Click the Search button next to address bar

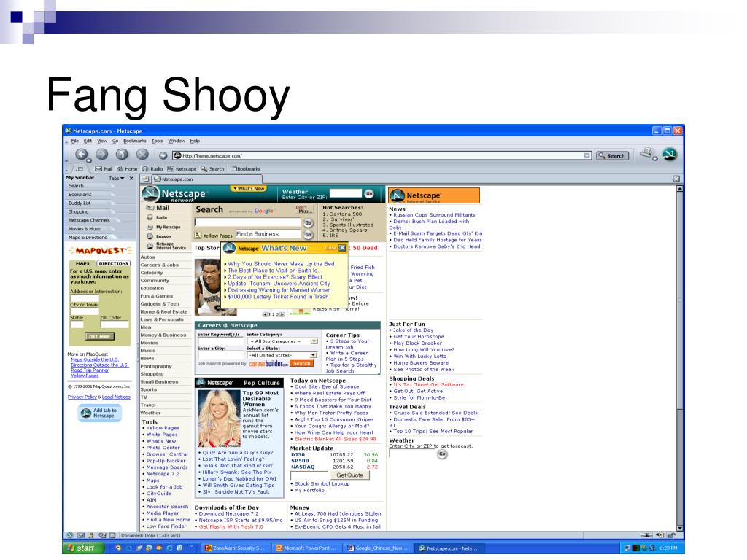[612, 156]
